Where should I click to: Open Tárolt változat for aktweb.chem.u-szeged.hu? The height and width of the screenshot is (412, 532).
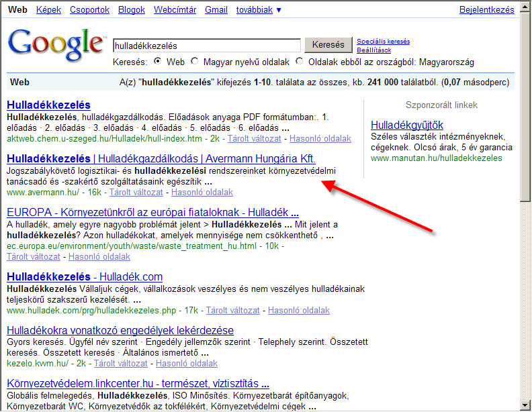(x=254, y=139)
